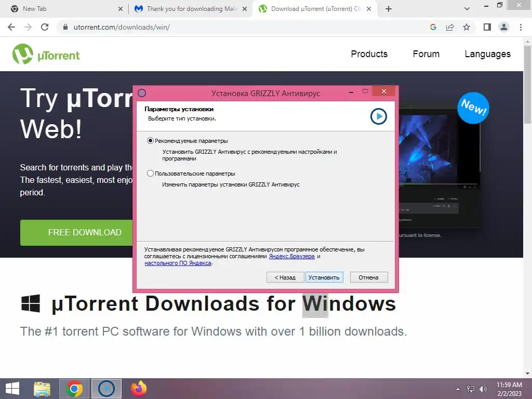The image size is (532, 399).
Task: Open the taskbar clock and date
Action: [x=509, y=389]
